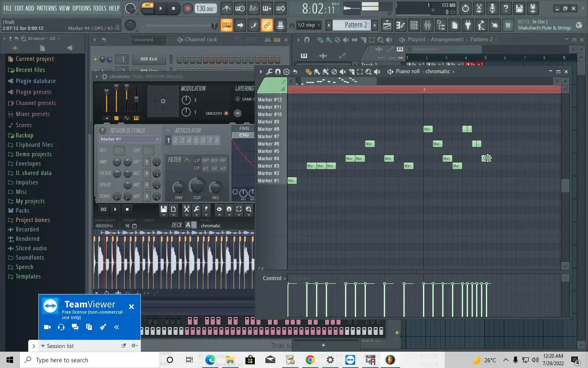Viewport: 588px width, 368px height.
Task: Open the Piano roll snap magnet options
Action: coord(278,72)
